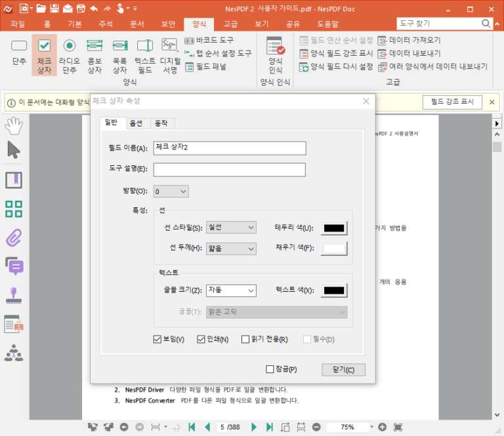Image resolution: width=504 pixels, height=436 pixels.
Task: Select the 라디오 단추 tool
Action: coord(70,55)
